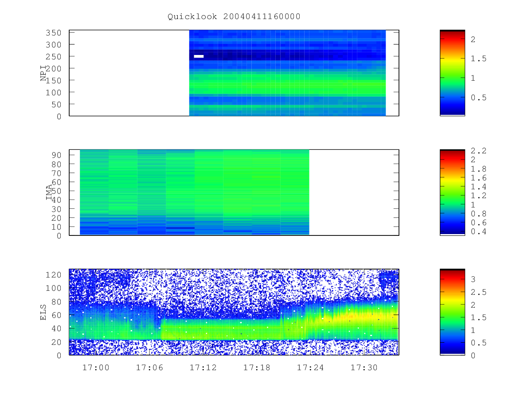This screenshot has width=532, height=399.
Task: Click the "10" tick on IMA axis
Action: tap(57, 227)
